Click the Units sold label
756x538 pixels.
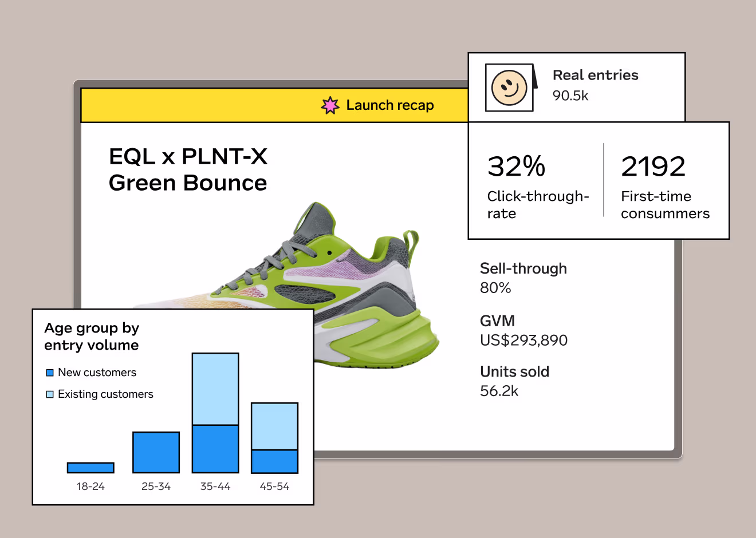[515, 372]
